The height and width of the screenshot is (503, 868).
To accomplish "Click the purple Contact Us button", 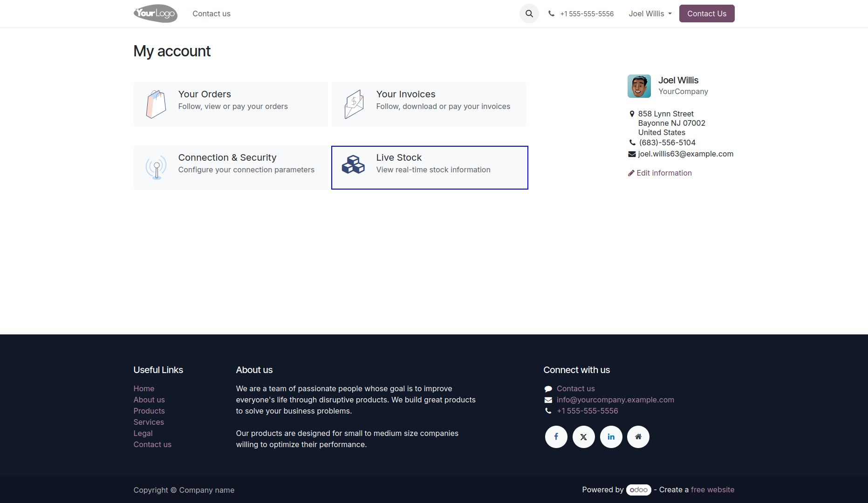I will point(707,14).
